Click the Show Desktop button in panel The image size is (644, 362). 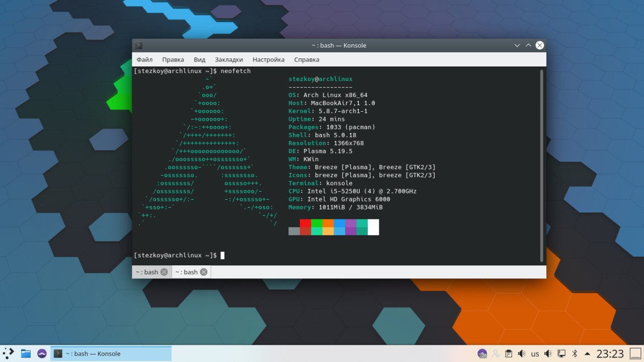coord(635,353)
